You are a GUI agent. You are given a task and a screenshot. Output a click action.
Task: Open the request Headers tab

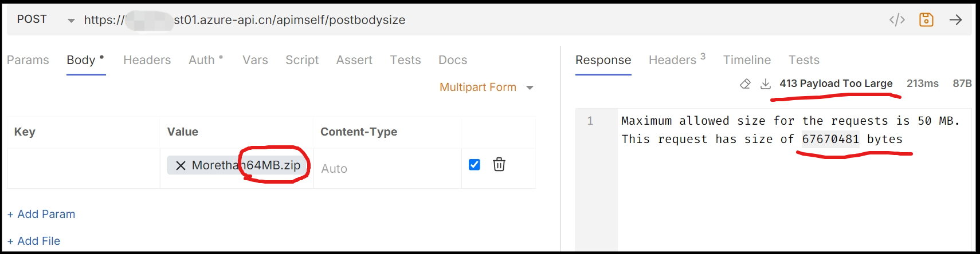click(x=147, y=60)
